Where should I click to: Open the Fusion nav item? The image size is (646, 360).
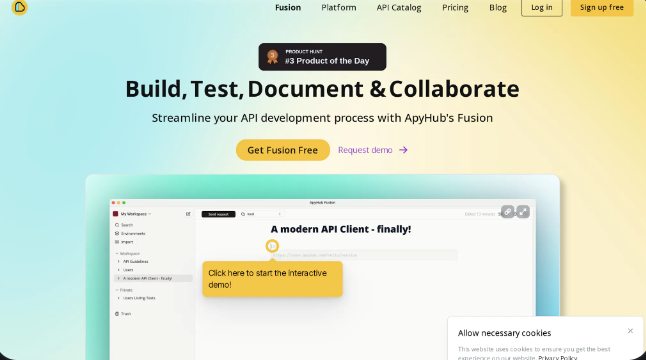click(288, 7)
